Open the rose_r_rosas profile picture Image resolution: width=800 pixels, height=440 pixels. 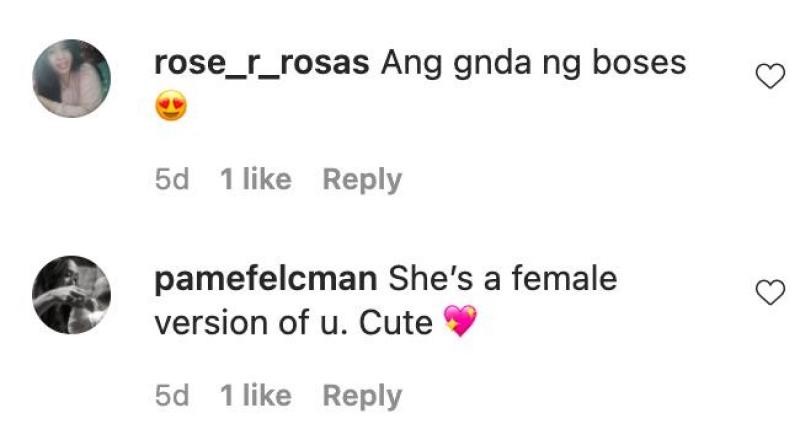click(x=72, y=79)
